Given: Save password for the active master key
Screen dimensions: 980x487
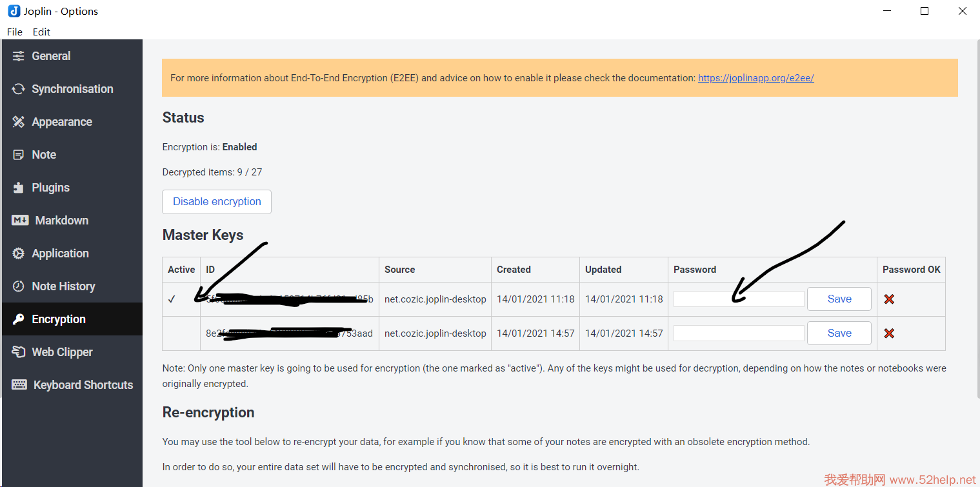Looking at the screenshot, I should click(x=839, y=299).
